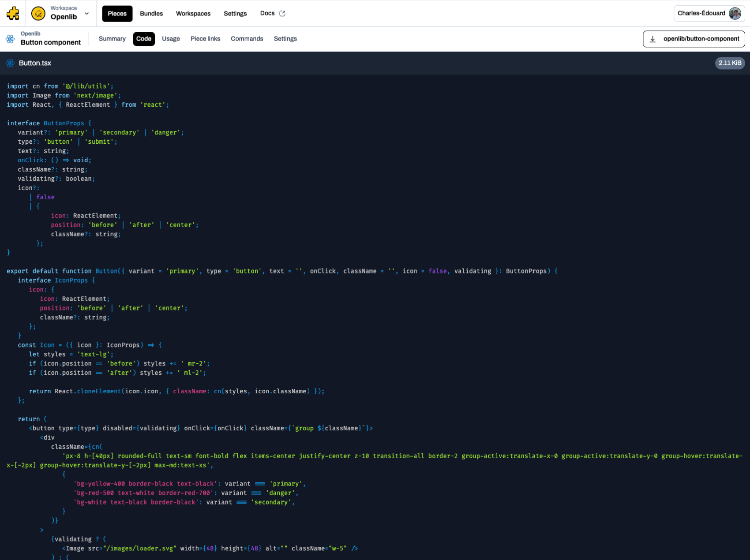Click the "onClick: () => void;" line
The height and width of the screenshot is (560, 750).
coord(55,160)
